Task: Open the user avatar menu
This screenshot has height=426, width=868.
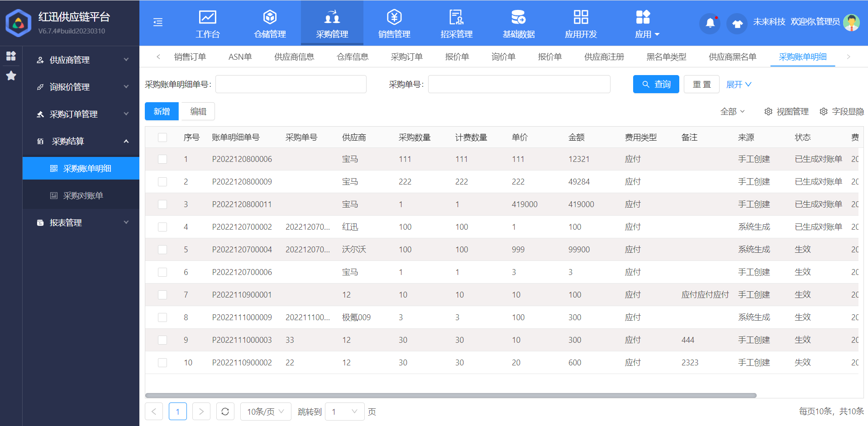Action: pos(852,22)
